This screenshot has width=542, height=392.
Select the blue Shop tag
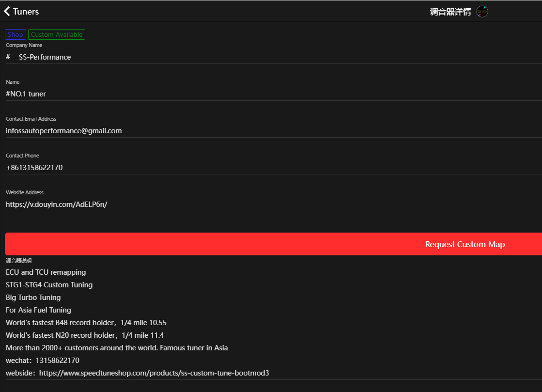tap(15, 34)
